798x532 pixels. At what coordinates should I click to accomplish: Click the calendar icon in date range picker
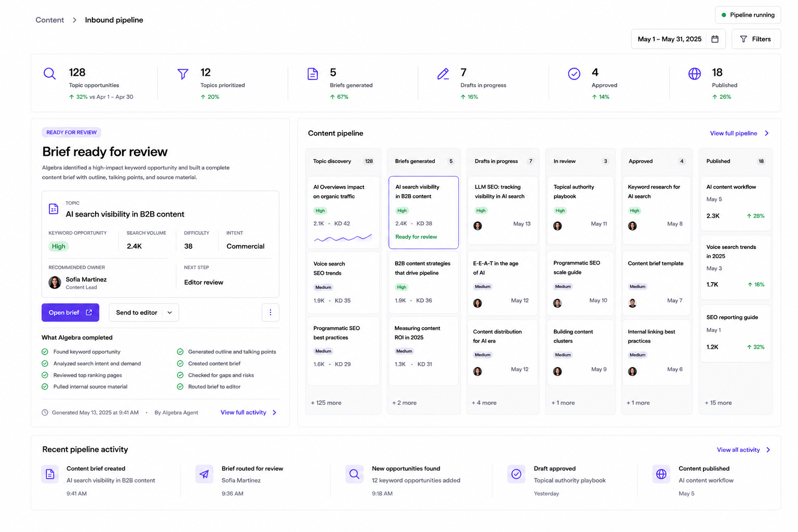tap(715, 39)
